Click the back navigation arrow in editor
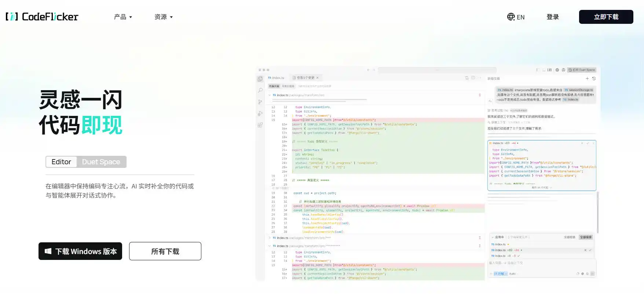Screen dimensions: 644x294 [x=368, y=70]
